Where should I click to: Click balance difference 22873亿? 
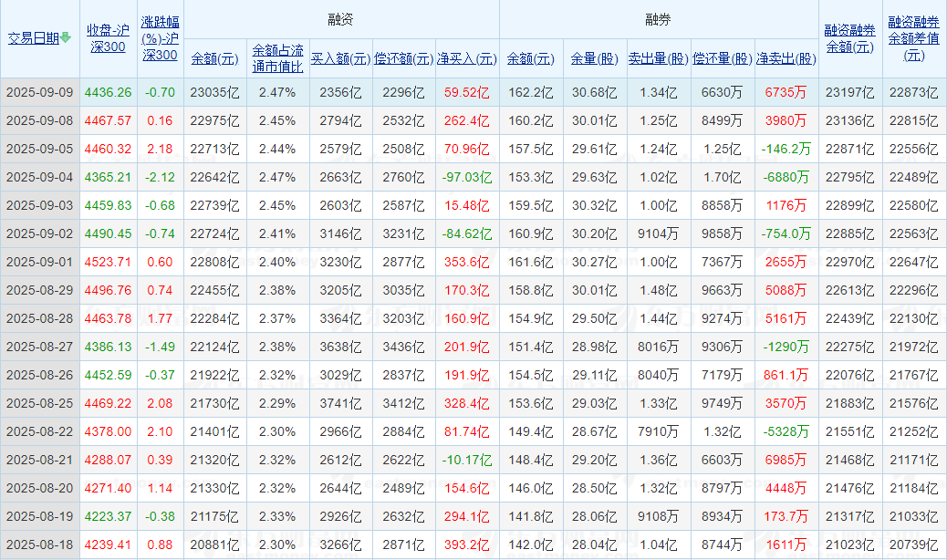coord(914,92)
